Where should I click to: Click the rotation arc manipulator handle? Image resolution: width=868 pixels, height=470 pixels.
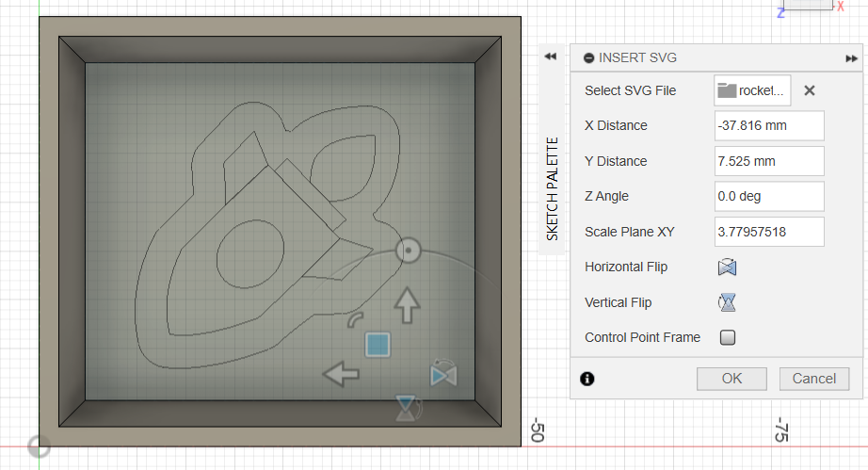355,319
